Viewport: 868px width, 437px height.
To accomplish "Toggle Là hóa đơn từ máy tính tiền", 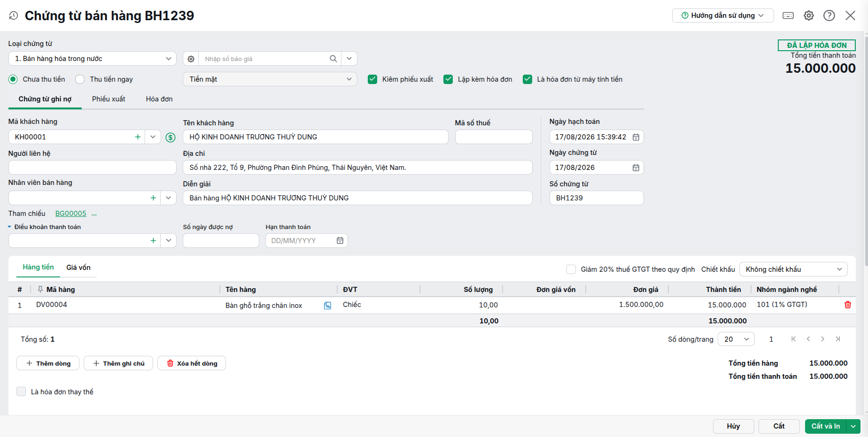I will [x=527, y=79].
